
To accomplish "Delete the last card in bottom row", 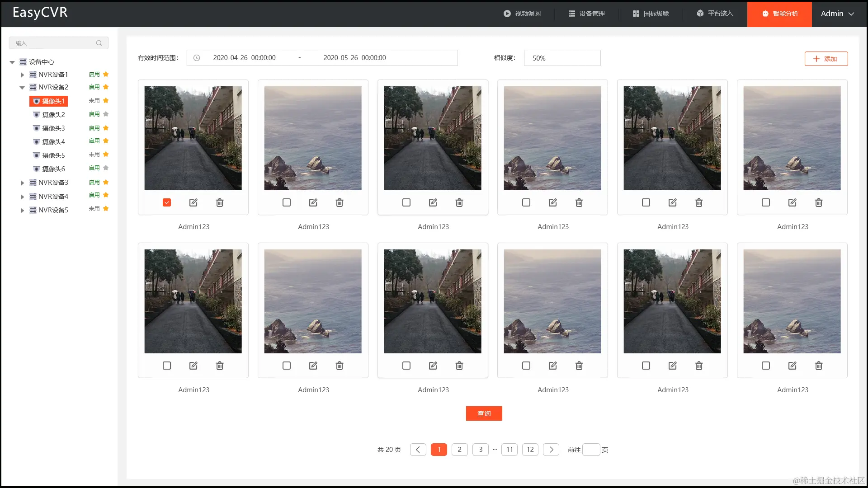I will [819, 366].
